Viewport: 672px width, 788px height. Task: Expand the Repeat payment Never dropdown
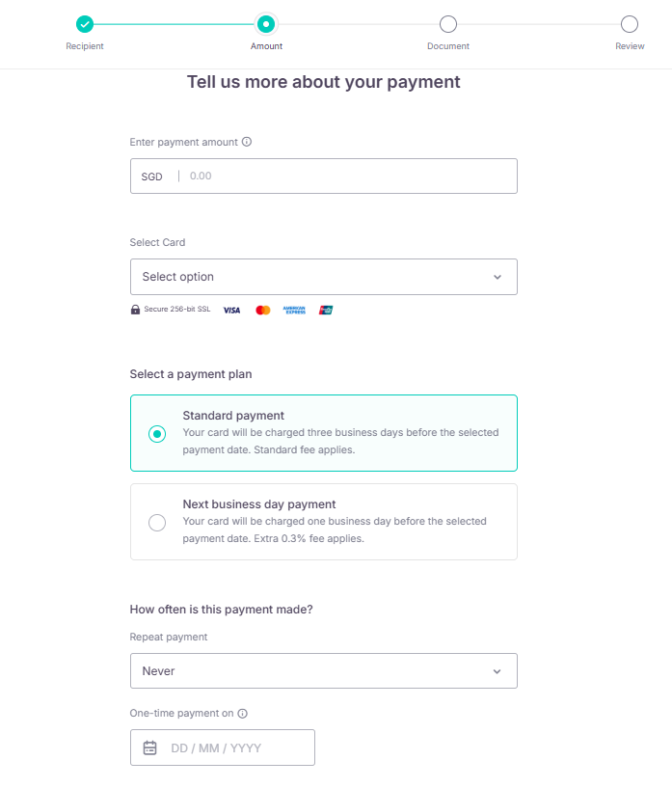point(324,671)
